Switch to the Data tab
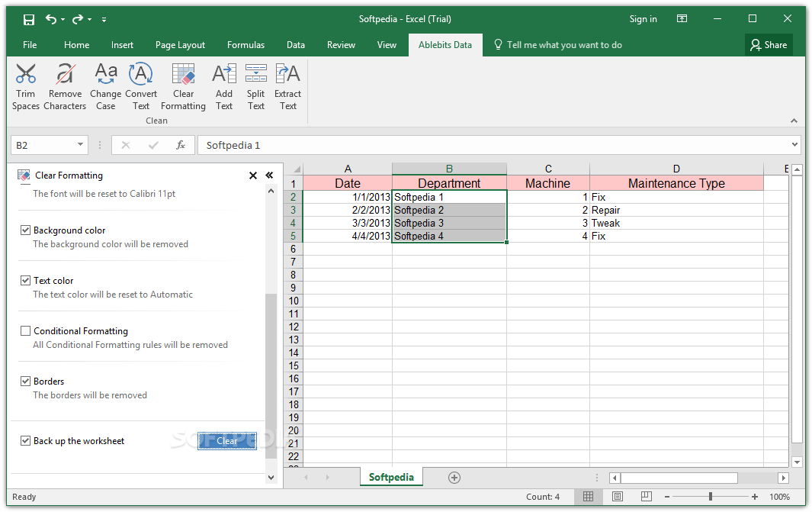This screenshot has height=512, width=812. pos(296,45)
